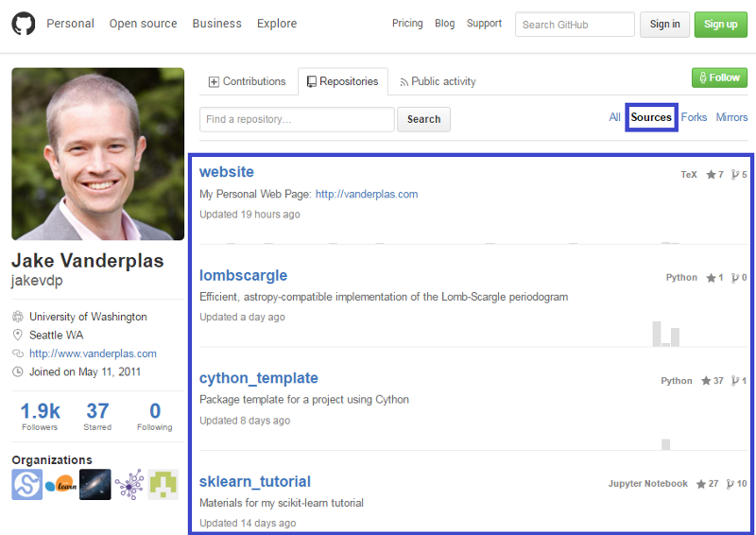Image resolution: width=756 pixels, height=535 pixels.
Task: Open http://www.vanderplas.com profile link
Action: (x=93, y=354)
